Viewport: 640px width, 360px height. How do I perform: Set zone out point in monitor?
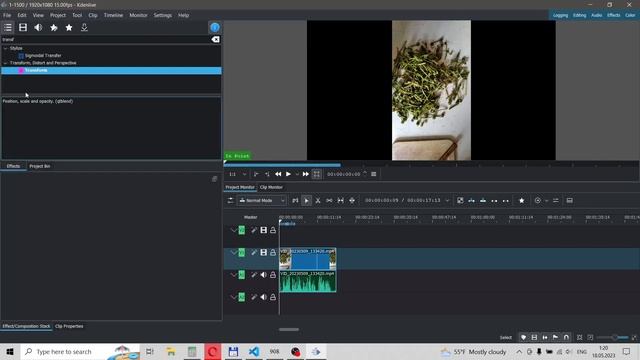pos(267,174)
